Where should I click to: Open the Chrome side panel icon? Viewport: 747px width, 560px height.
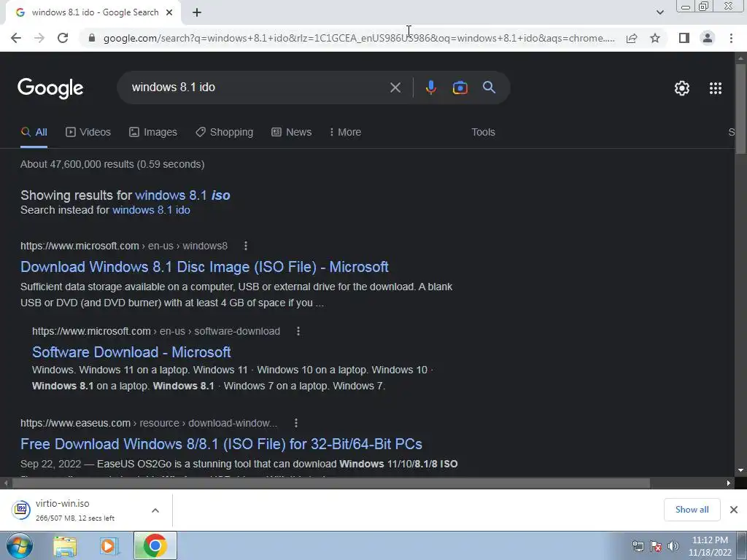[684, 38]
